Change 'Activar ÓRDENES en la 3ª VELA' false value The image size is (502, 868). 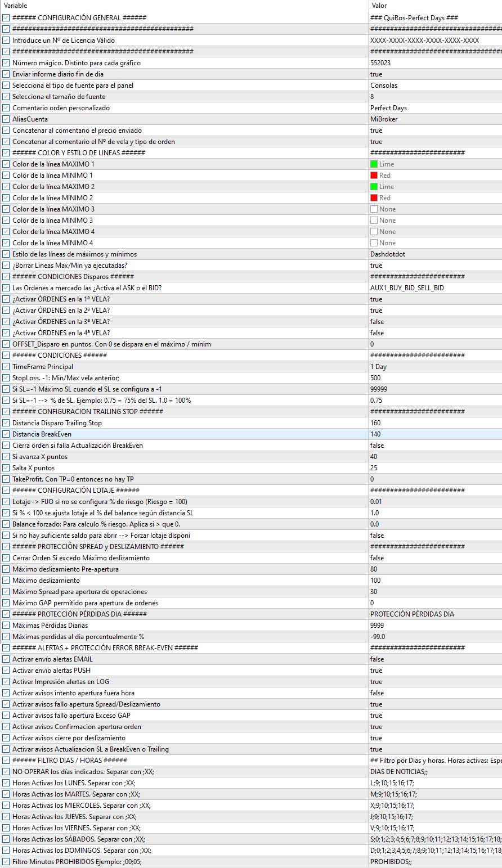433,322
